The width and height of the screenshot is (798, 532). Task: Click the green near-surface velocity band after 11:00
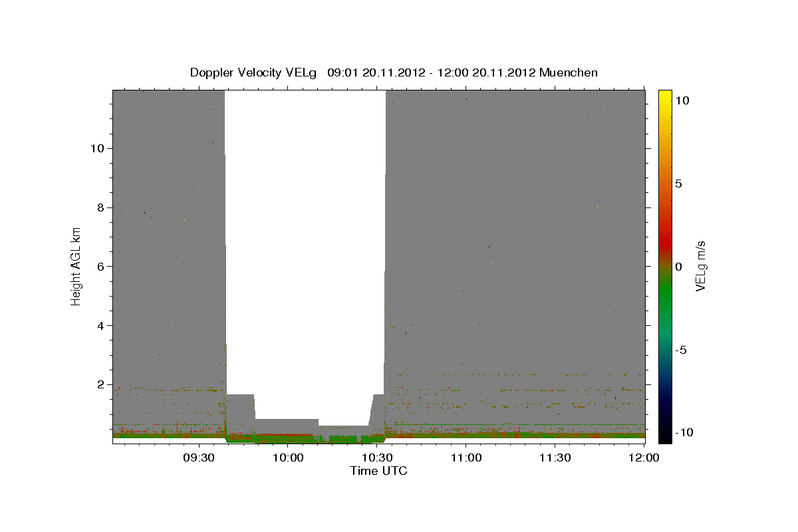coord(555,436)
